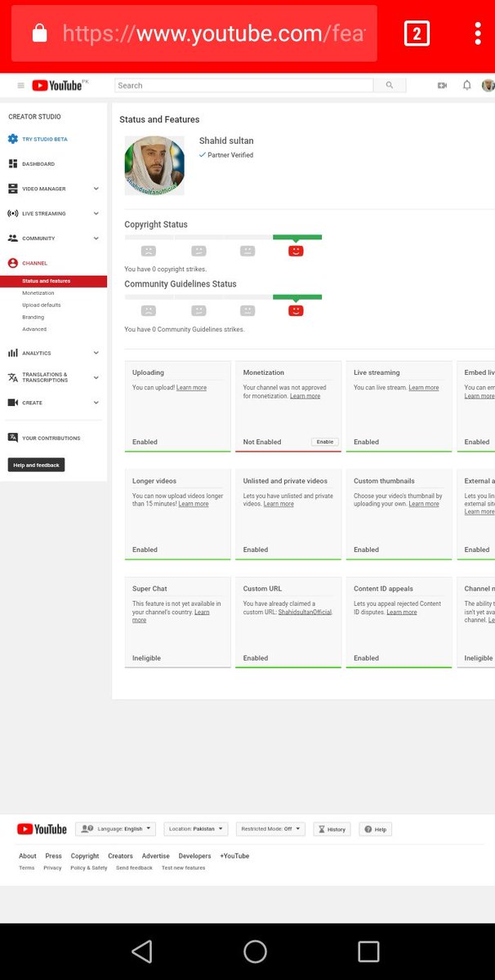Click the Live Streaming broadcast icon
Image resolution: width=495 pixels, height=980 pixels.
(13, 213)
